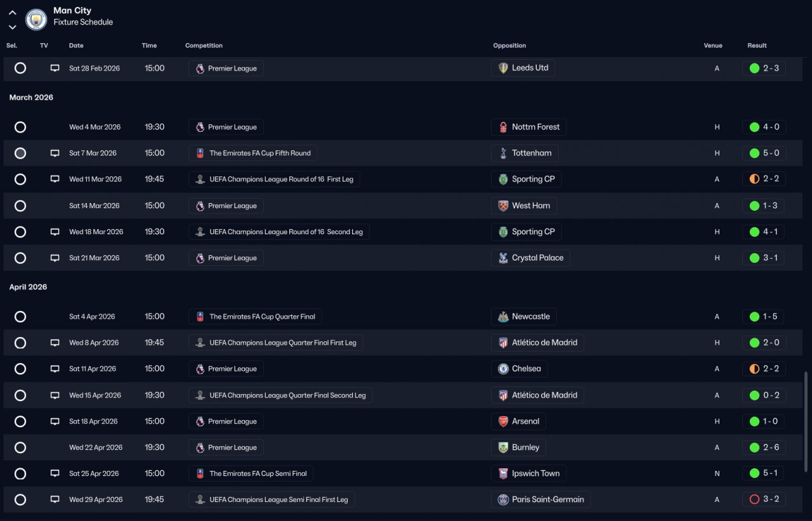Screen dimensions: 812x521
Task: Click Champions League logo on 8 Apr Atlético row
Action: coord(200,343)
